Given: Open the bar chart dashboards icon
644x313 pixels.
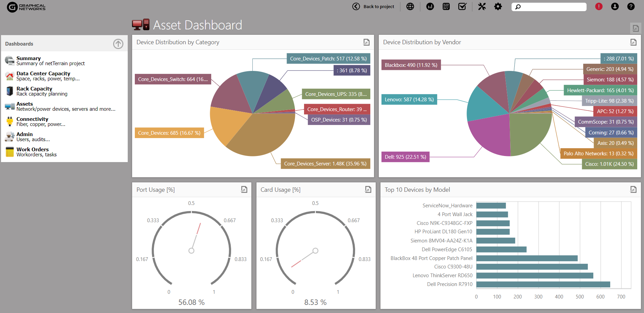Looking at the screenshot, I should point(430,6).
